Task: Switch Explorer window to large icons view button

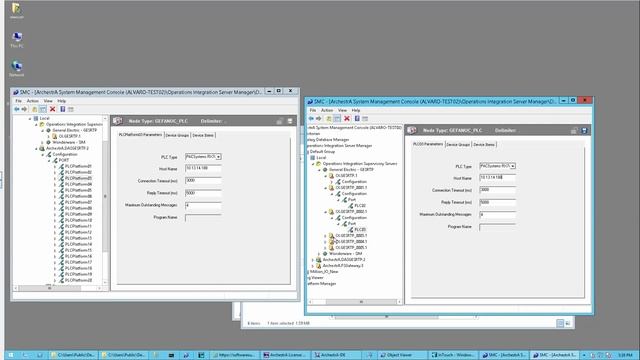Action: click(568, 323)
